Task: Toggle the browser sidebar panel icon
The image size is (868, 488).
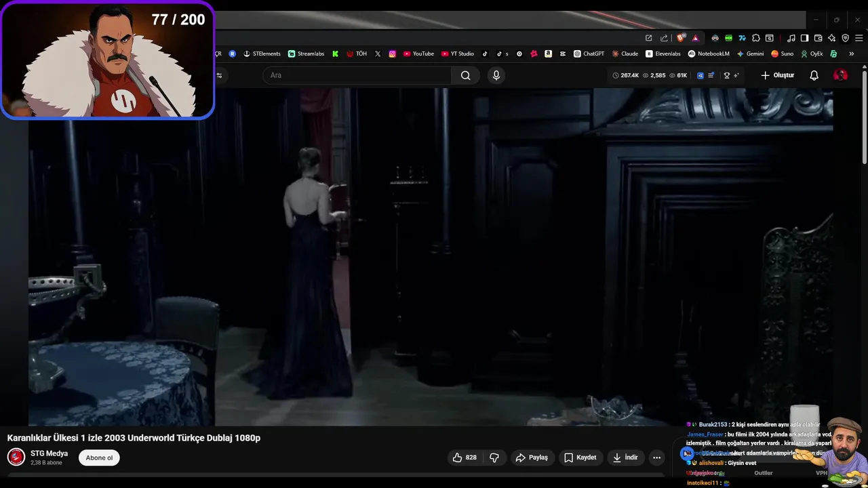Action: coord(804,38)
